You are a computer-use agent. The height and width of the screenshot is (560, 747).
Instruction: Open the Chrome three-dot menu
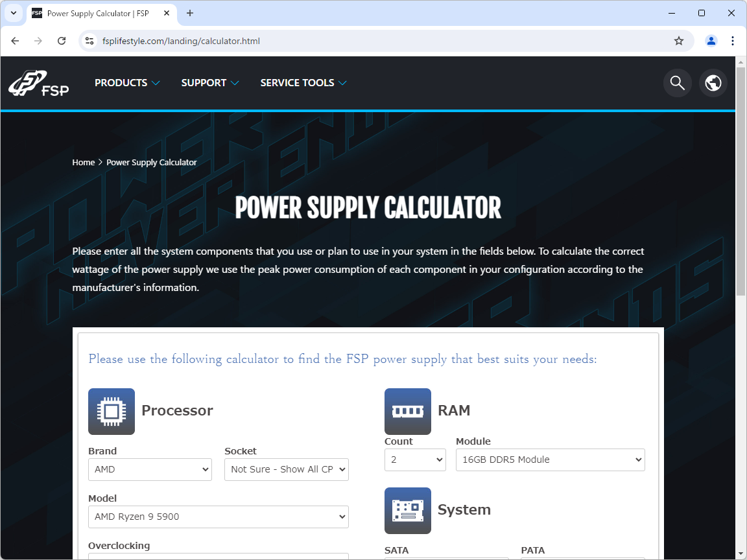coord(733,40)
